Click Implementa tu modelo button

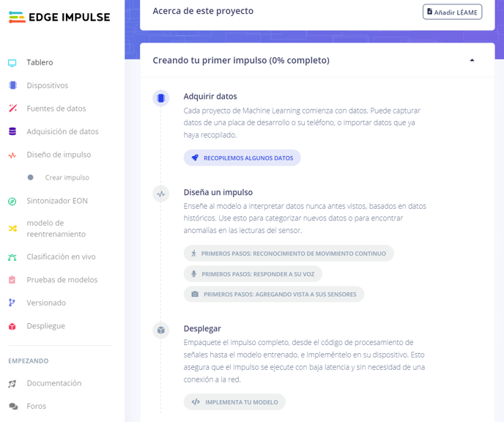[234, 402]
